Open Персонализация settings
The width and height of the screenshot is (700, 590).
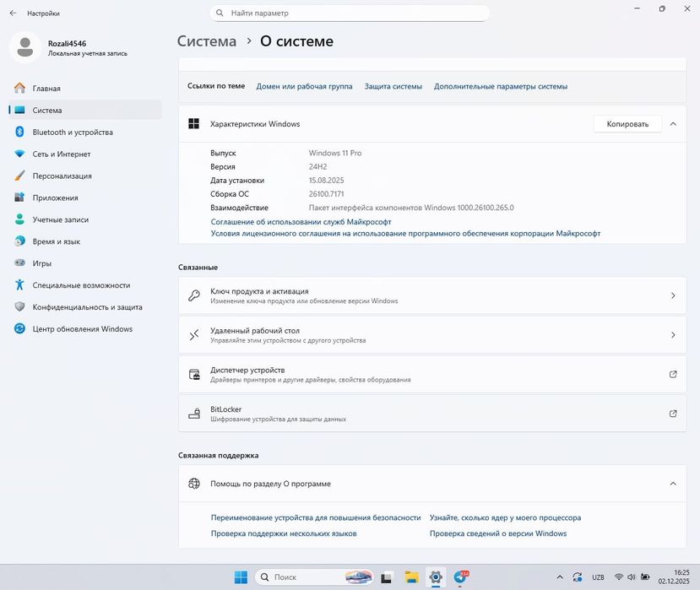coord(84,176)
